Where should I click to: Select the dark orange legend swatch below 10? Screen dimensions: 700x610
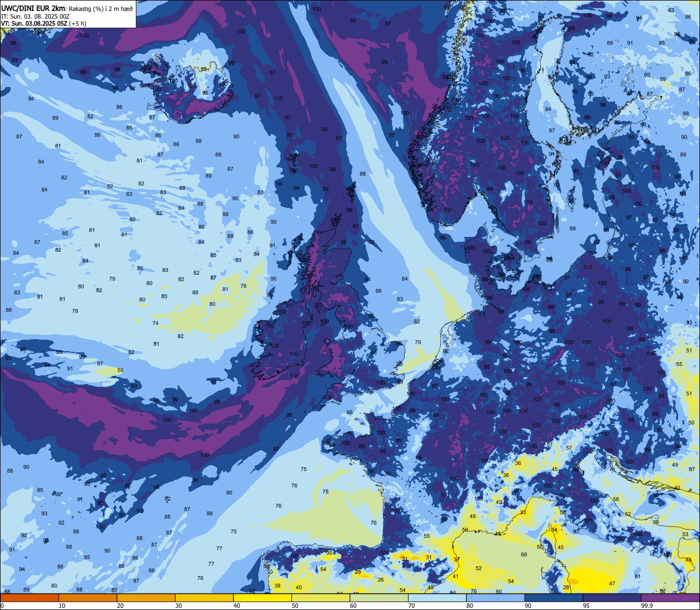pyautogui.click(x=30, y=597)
